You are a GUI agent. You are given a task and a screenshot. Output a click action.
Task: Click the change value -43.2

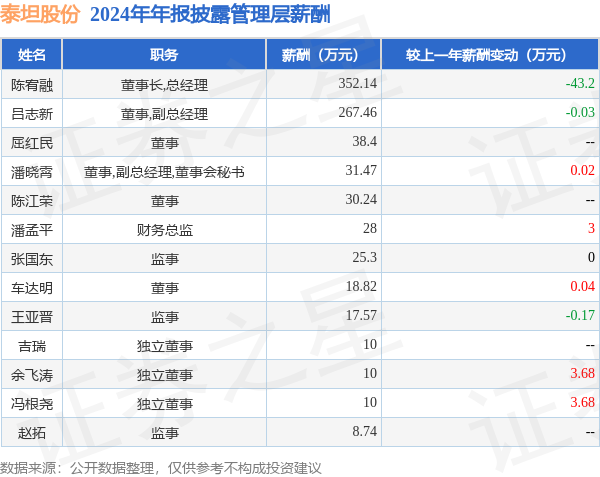pos(580,83)
